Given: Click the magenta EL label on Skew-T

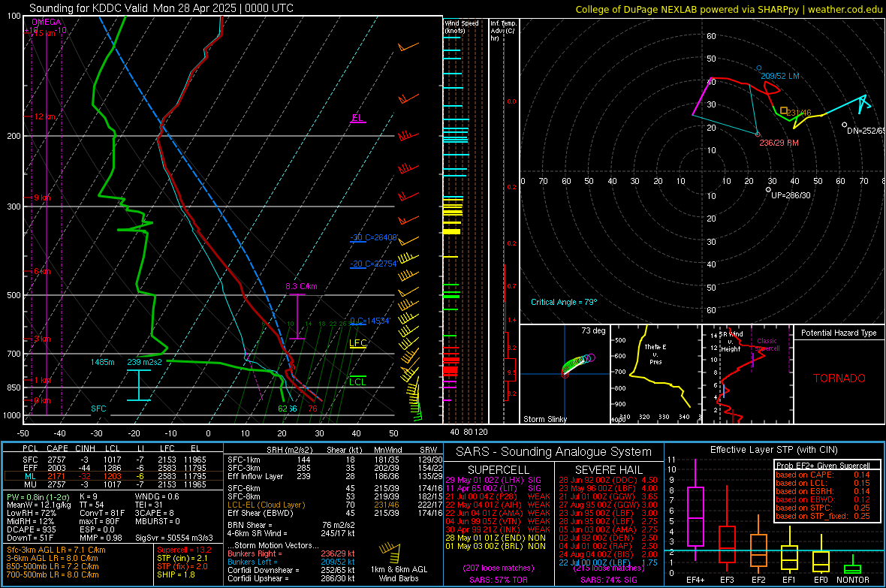Looking at the screenshot, I should [357, 118].
